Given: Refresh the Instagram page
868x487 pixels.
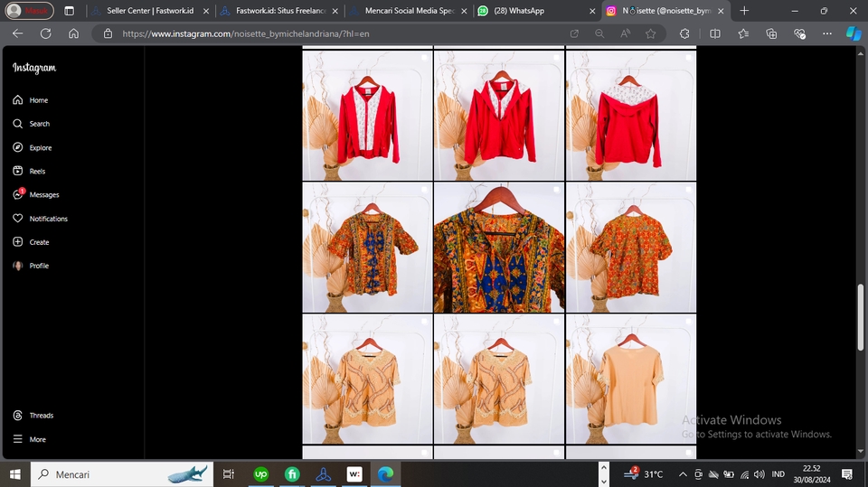Looking at the screenshot, I should point(45,33).
